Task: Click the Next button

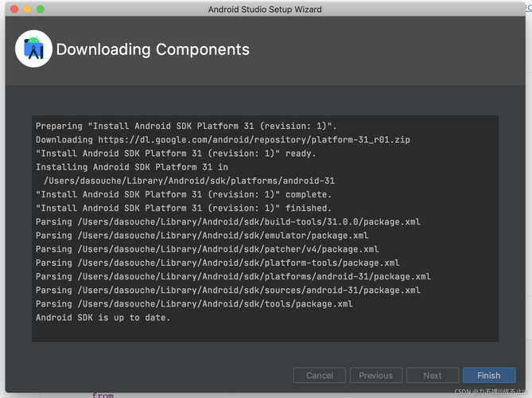Action: pyautogui.click(x=433, y=375)
